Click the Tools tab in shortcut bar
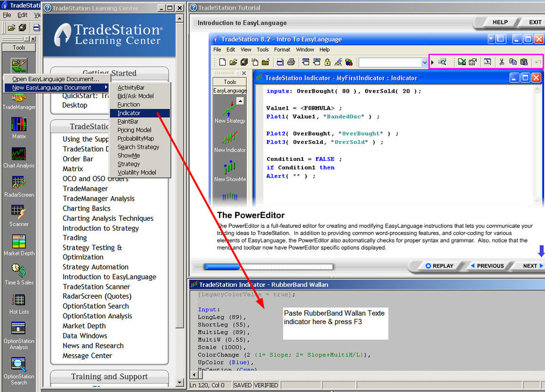This screenshot has width=545, height=392. point(19,47)
